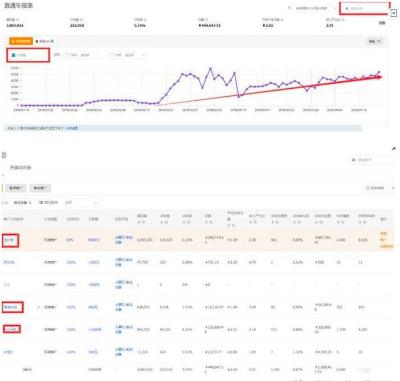
Task: Click the second grey button above the table filters
Action: 40,188
